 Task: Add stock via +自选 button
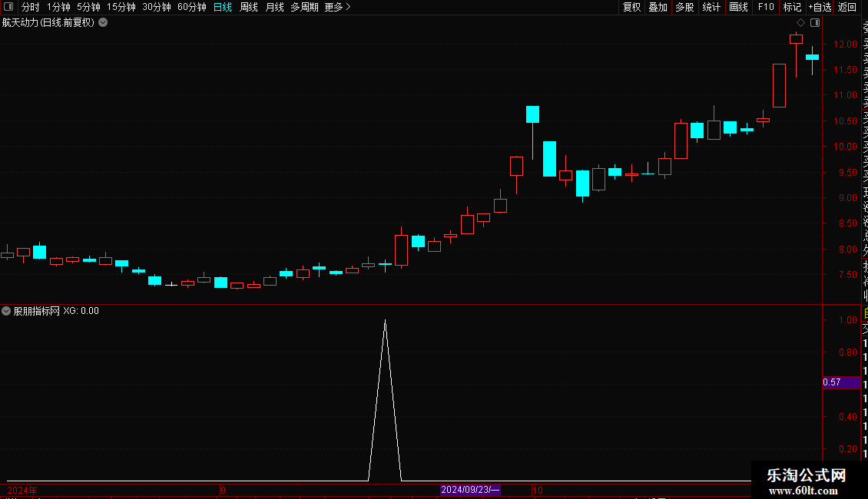820,7
